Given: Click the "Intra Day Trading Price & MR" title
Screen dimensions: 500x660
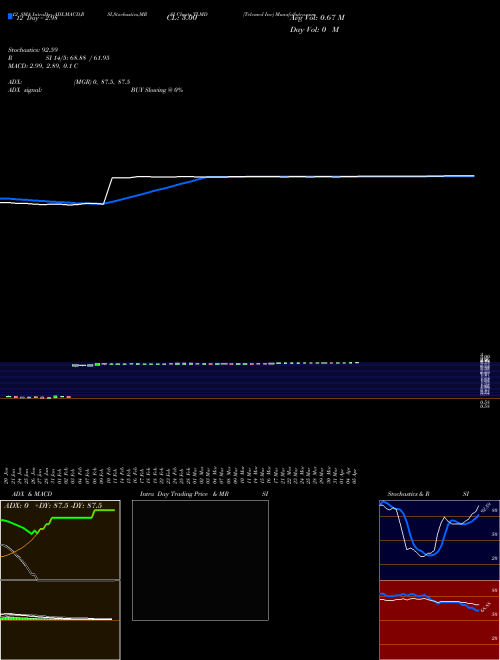Looking at the screenshot, I should click(x=184, y=494).
